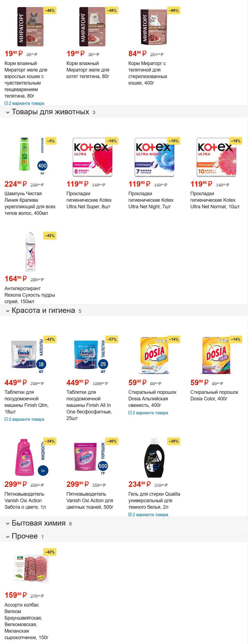
Task: Open Kotex Ultra Net Super product image
Action: [x=92, y=157]
